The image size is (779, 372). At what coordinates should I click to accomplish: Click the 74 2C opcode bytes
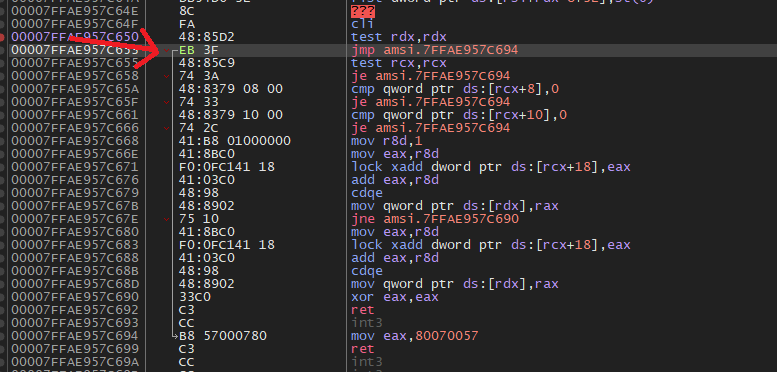tap(198, 128)
